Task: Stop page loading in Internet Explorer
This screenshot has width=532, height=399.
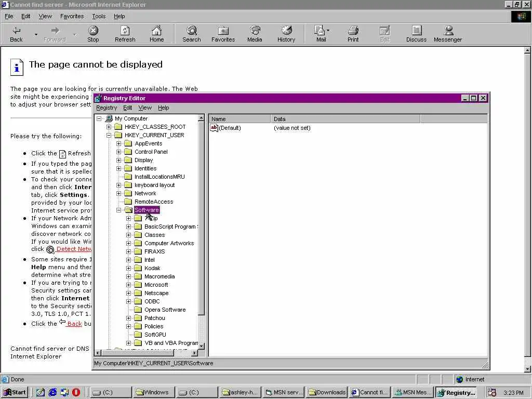Action: (93, 34)
